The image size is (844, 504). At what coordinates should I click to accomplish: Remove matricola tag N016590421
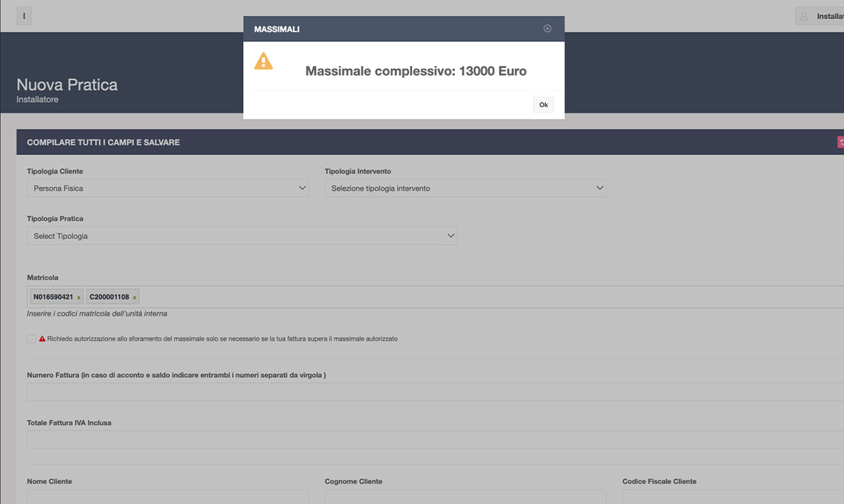pos(79,297)
